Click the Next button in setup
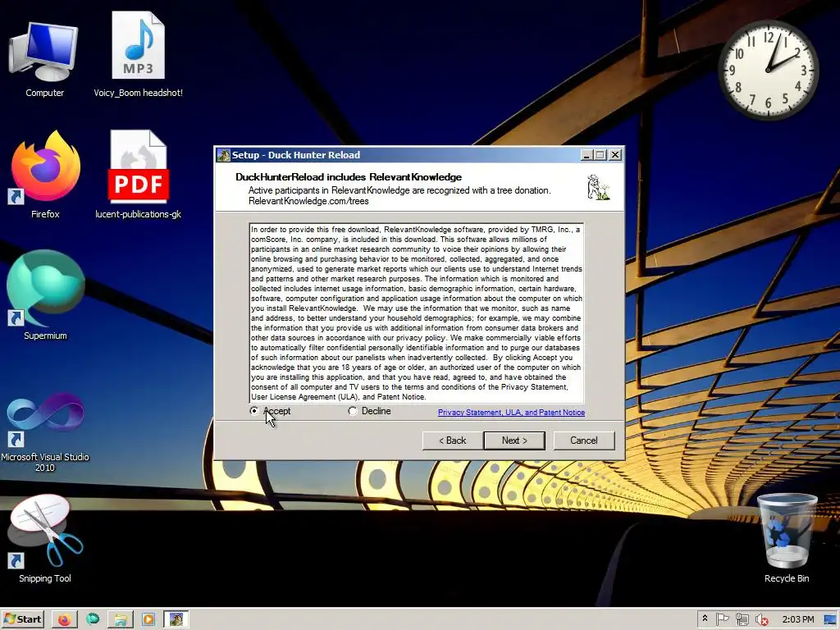The width and height of the screenshot is (840, 630). 514,441
